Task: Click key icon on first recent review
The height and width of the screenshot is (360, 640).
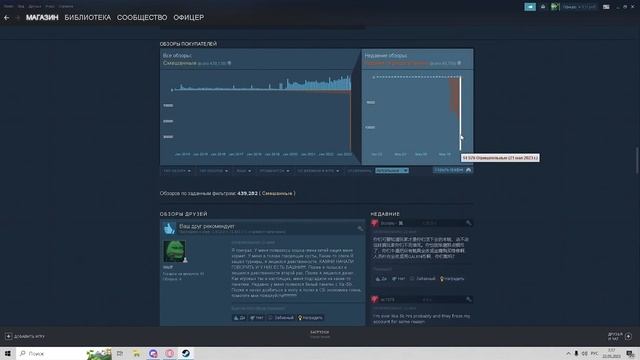Action: point(468,223)
